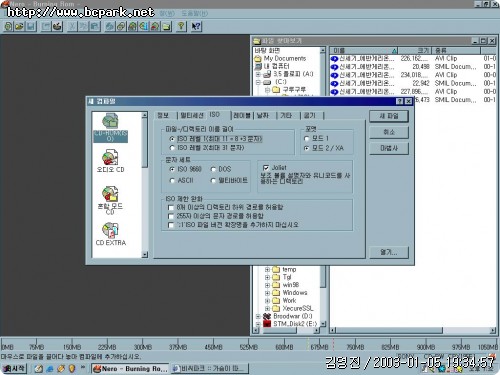Select ISO 레벨 1 radio button

click(x=172, y=139)
